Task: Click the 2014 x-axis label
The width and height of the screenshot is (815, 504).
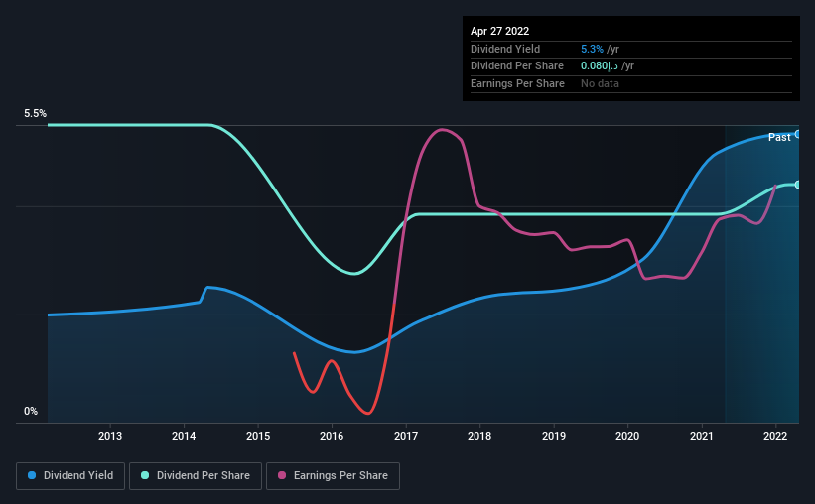Action: (184, 436)
